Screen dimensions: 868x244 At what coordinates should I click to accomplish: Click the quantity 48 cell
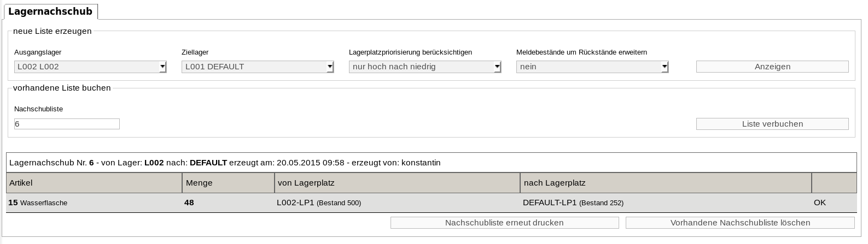[229, 203]
